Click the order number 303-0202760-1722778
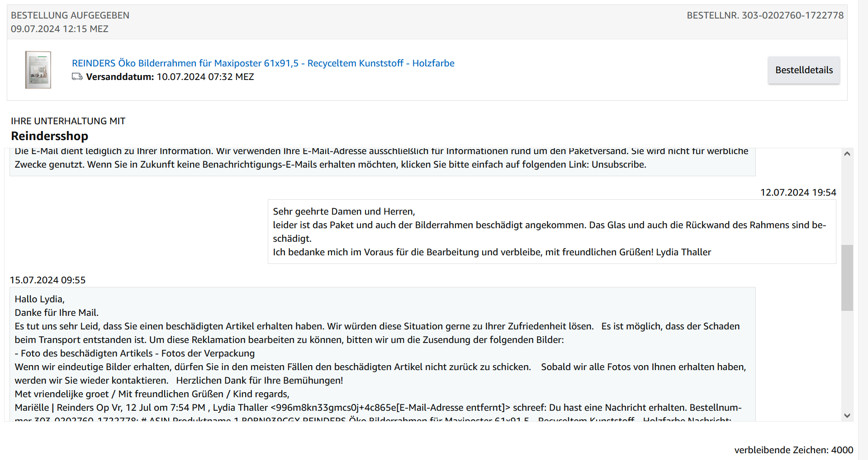 792,15
